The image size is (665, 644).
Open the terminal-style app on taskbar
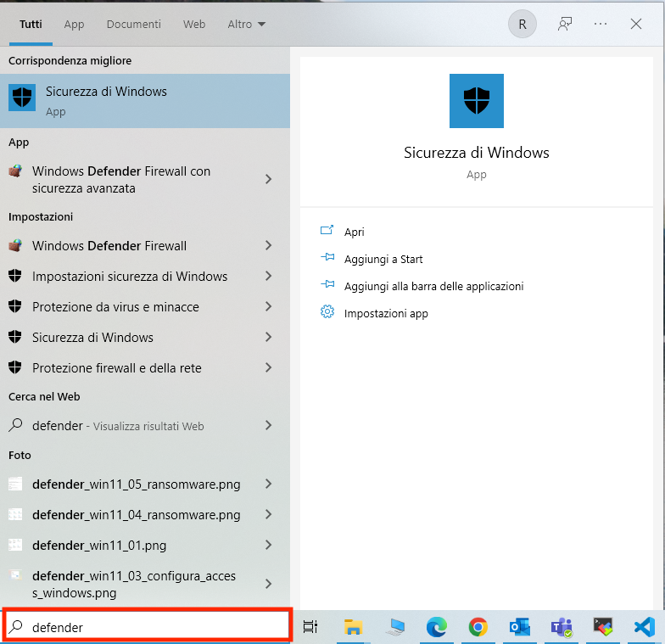coord(602,626)
